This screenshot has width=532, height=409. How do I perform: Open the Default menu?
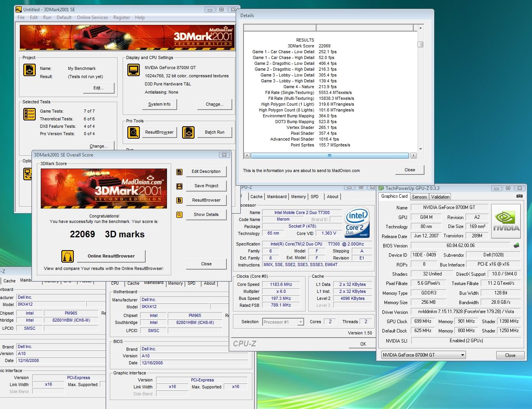64,17
